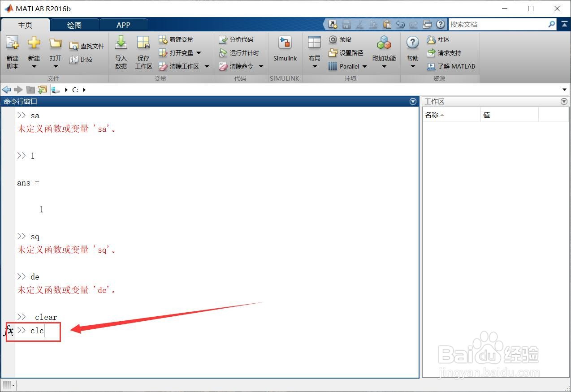Click 运行并计时 (Run and Time)
Image resolution: width=571 pixels, height=392 pixels.
238,53
